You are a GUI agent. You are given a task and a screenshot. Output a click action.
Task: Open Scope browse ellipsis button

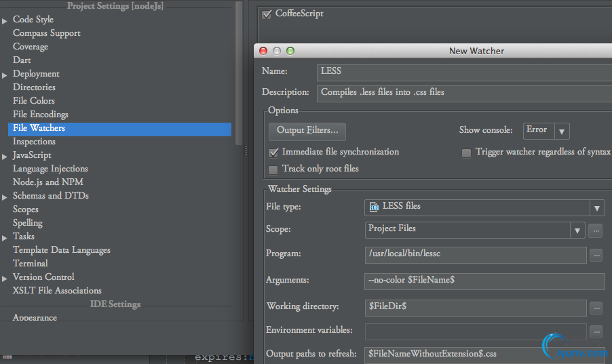pyautogui.click(x=596, y=230)
